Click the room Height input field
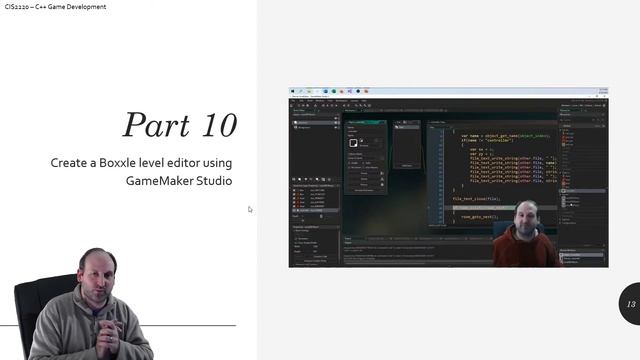Screen dimensions: 640x360 (x=315, y=251)
